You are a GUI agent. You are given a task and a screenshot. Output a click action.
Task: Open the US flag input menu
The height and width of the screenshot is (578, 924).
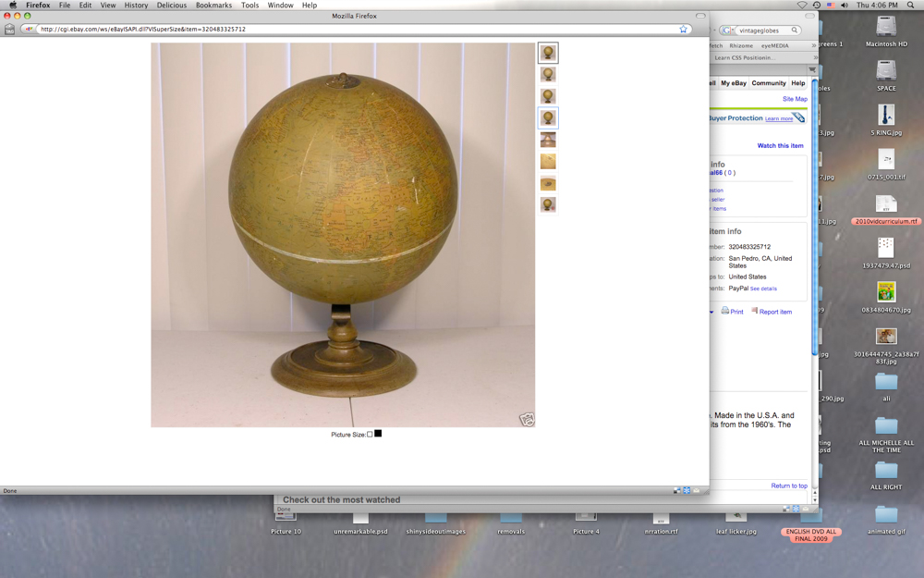click(831, 6)
